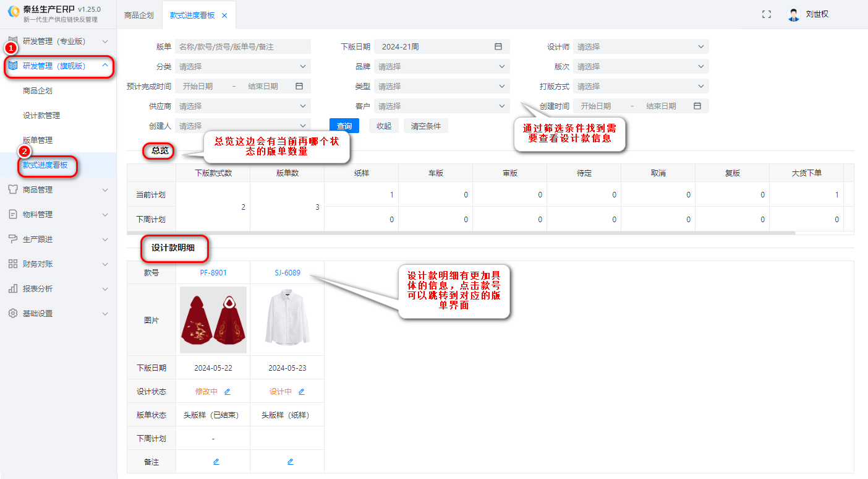Click calendar icon in 下版日期 field
Viewport: 868px width, 479px height.
498,46
